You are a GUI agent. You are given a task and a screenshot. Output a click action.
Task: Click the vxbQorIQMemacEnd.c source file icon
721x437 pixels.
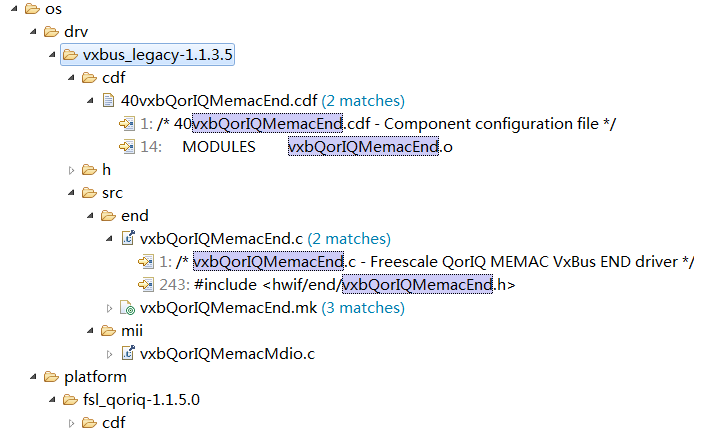tap(128, 238)
